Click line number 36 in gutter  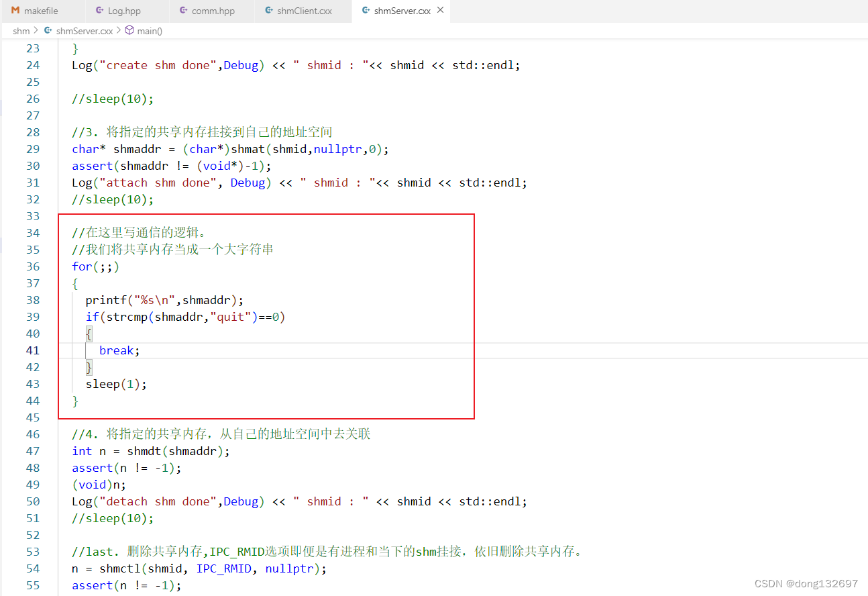(x=33, y=266)
